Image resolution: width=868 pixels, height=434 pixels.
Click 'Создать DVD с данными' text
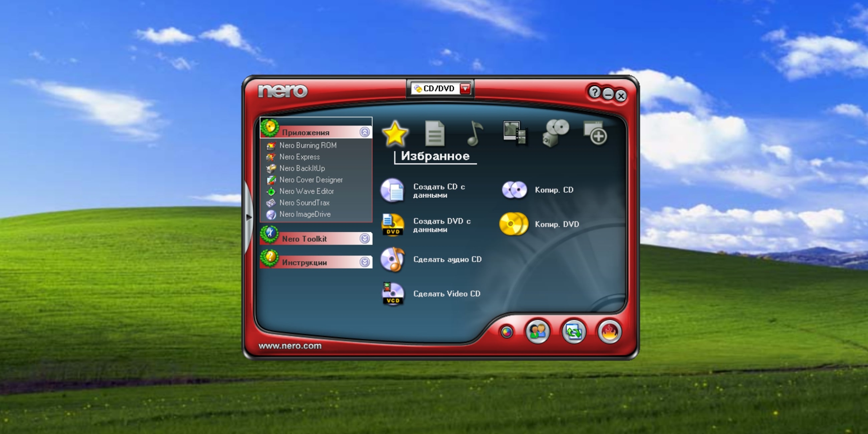pyautogui.click(x=442, y=225)
